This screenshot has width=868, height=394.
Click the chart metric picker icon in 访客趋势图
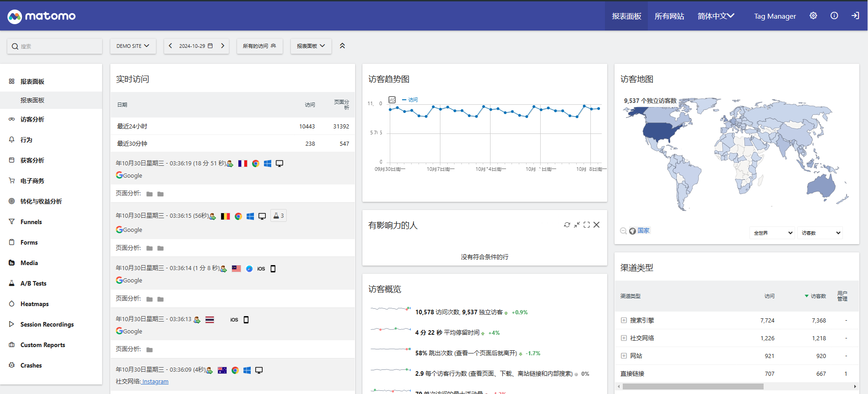(x=392, y=100)
